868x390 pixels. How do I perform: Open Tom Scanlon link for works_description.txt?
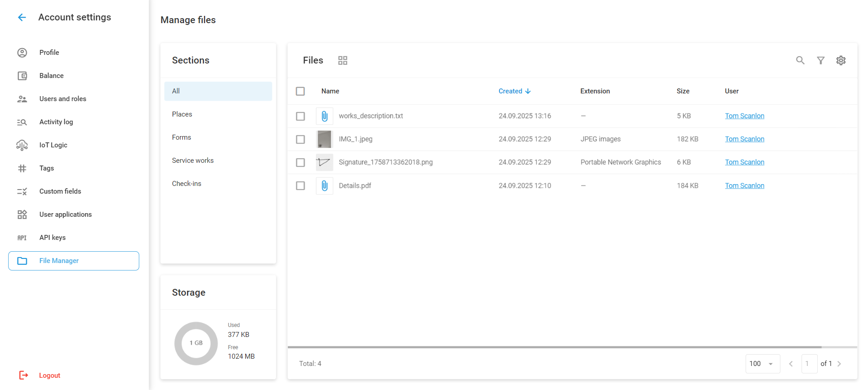[x=744, y=116]
